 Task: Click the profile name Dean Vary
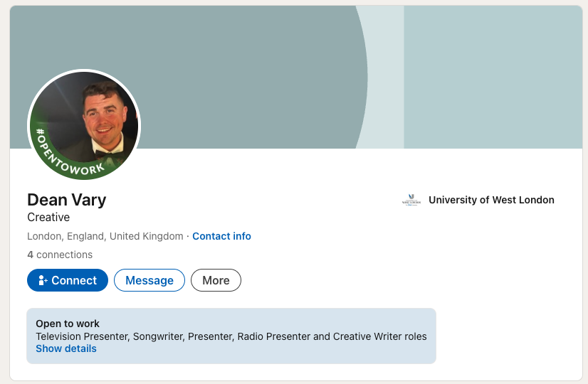(67, 200)
